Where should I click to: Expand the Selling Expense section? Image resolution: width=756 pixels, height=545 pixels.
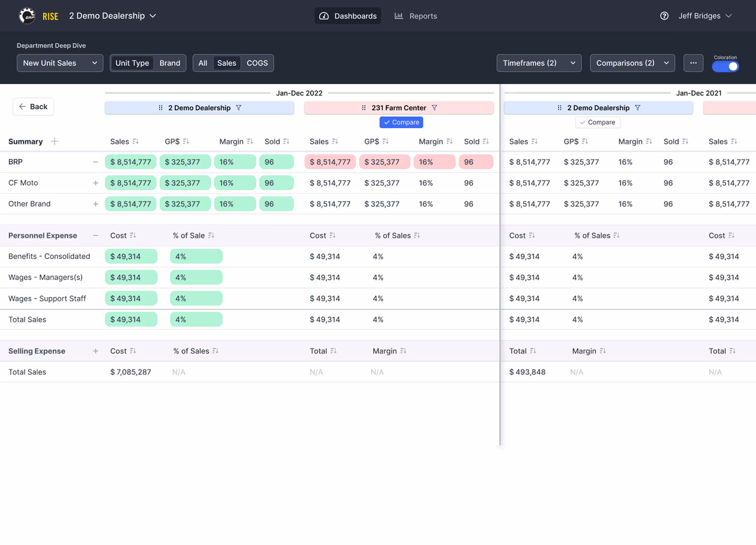(x=96, y=351)
